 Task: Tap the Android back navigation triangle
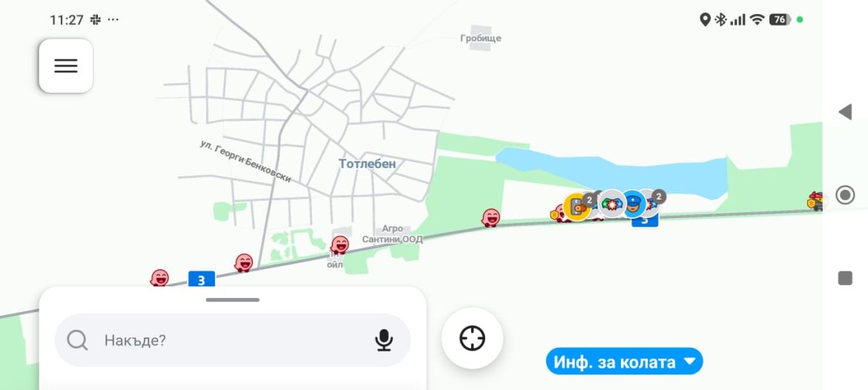(845, 112)
